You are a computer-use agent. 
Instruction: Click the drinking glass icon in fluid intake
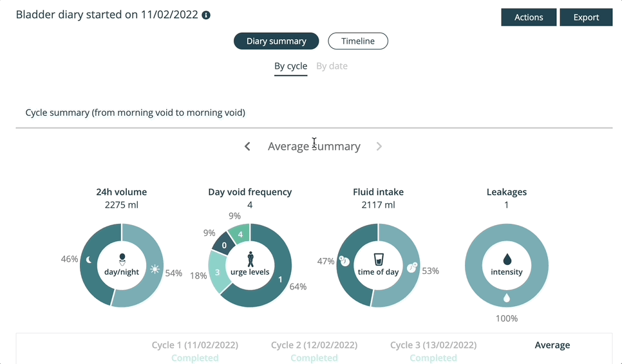(x=379, y=259)
